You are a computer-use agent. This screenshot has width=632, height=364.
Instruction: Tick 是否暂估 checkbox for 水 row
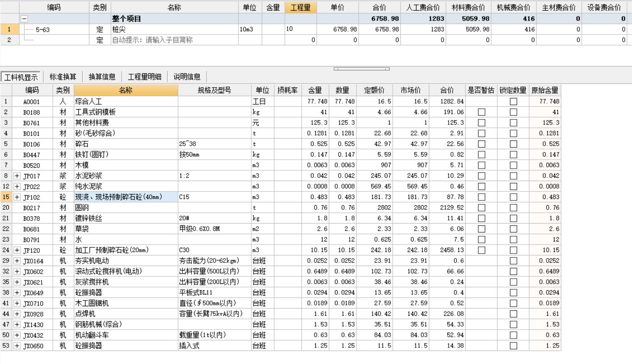coord(481,239)
